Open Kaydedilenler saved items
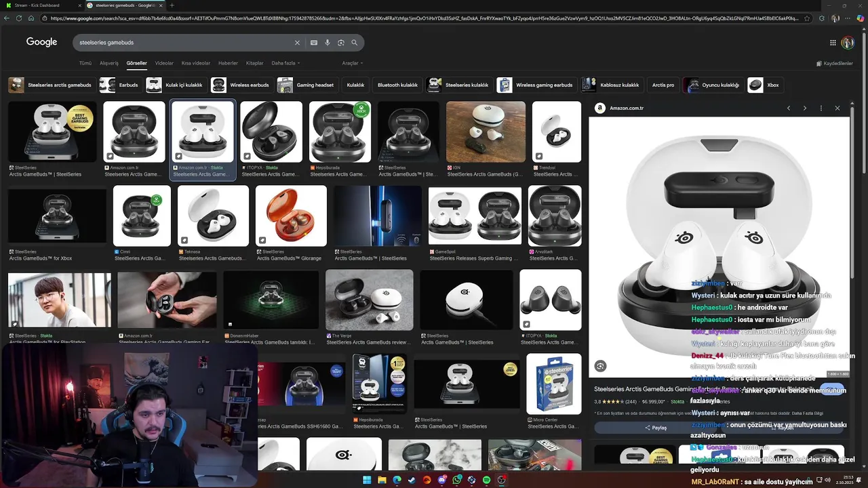 [x=835, y=64]
